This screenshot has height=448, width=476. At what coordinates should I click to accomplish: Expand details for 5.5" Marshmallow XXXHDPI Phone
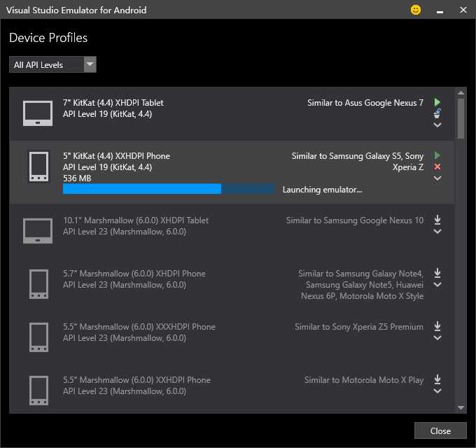pos(437,338)
